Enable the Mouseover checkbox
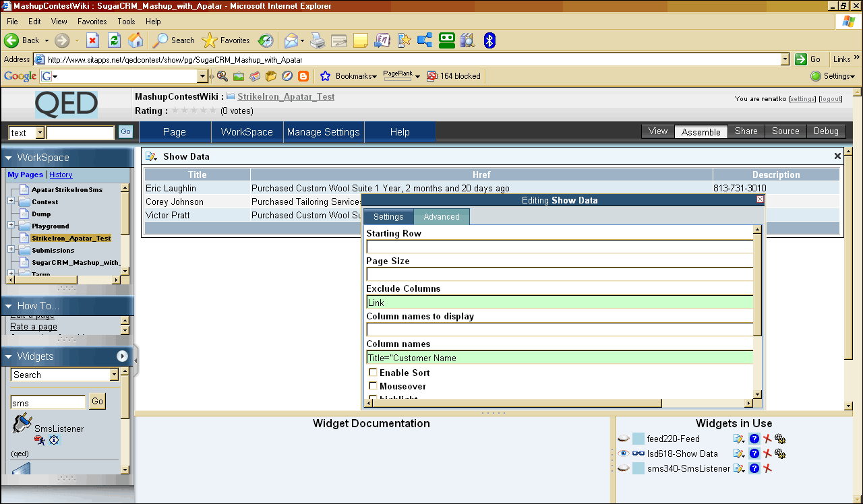 (x=373, y=386)
